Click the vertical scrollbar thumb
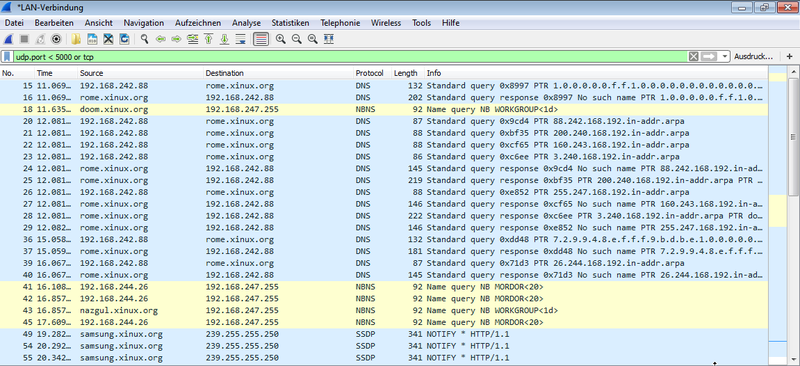The image size is (800, 366). pyautogui.click(x=793, y=136)
